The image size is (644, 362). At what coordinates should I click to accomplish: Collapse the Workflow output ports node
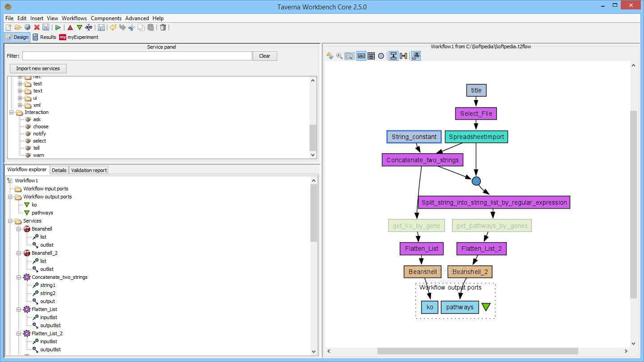(11, 197)
